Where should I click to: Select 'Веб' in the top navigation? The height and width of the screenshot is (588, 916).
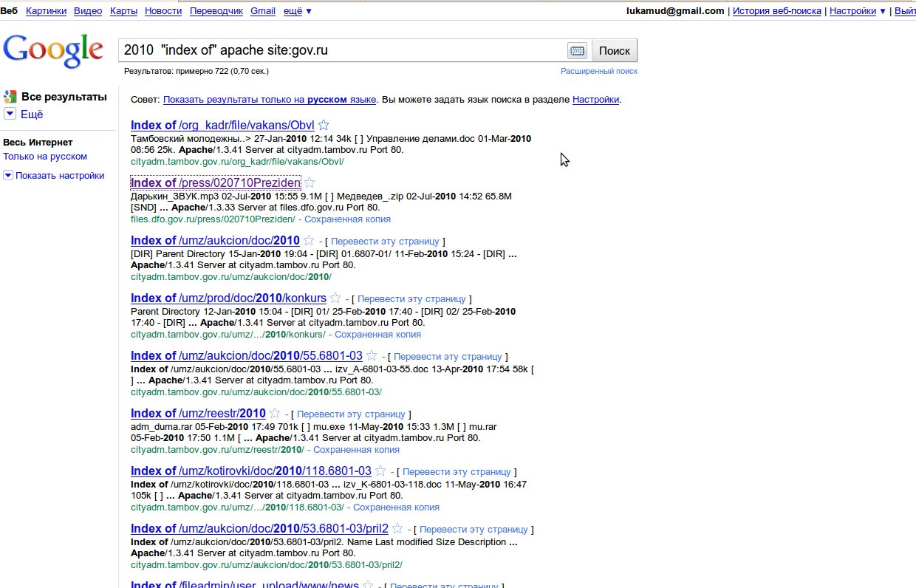point(10,11)
